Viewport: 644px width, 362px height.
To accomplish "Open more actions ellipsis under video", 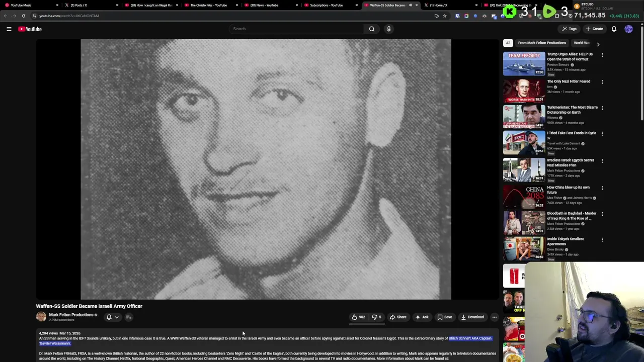I will [x=494, y=317].
